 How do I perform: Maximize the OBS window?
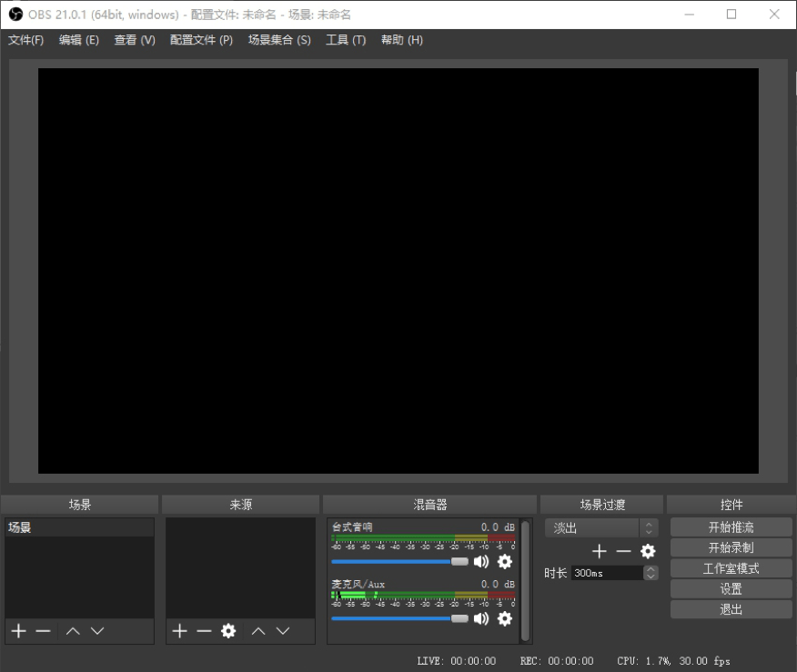(731, 15)
